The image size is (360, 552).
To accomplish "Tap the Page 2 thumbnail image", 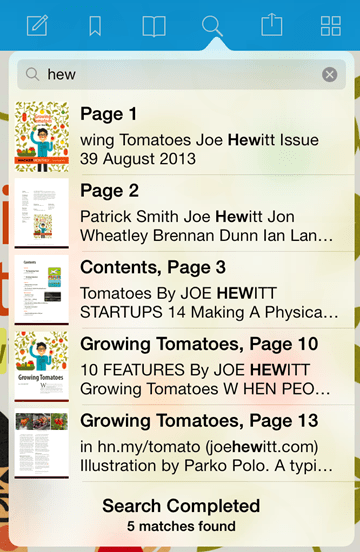I will pos(42,213).
